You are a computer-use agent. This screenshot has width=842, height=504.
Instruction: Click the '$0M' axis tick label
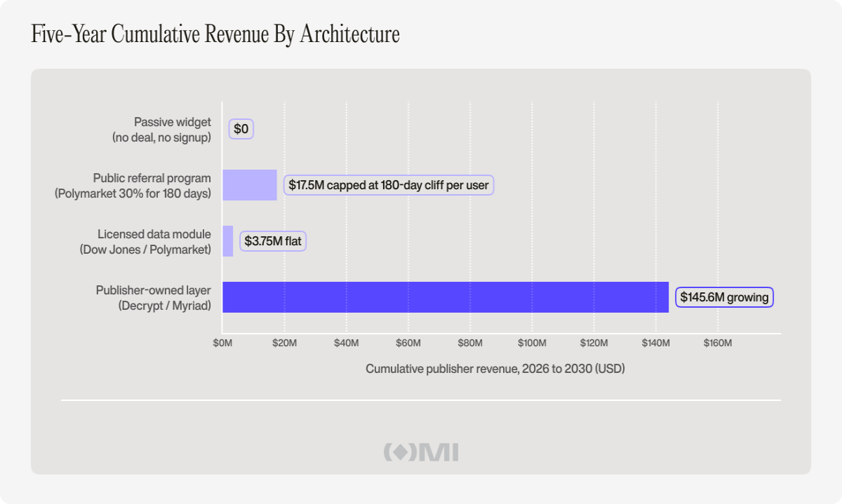tap(222, 343)
